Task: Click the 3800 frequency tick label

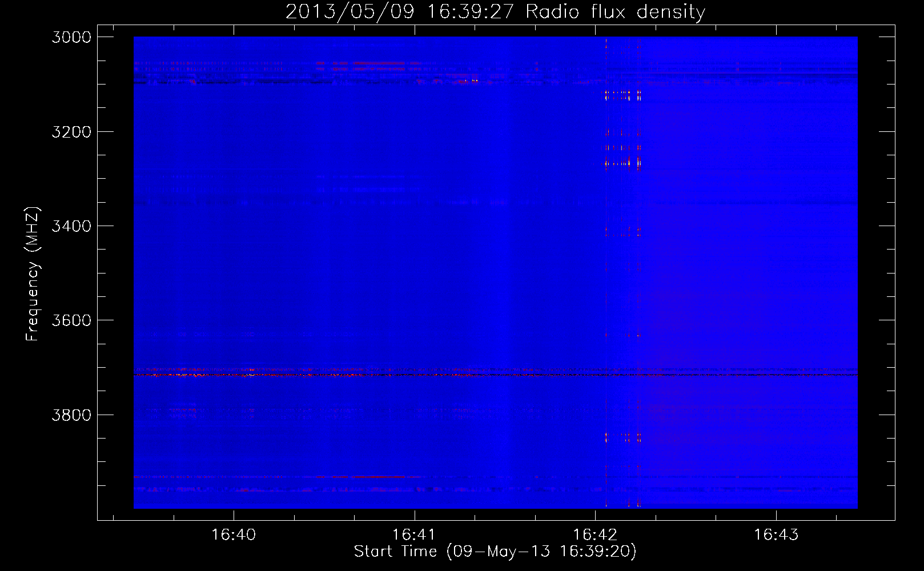Action: pyautogui.click(x=71, y=415)
